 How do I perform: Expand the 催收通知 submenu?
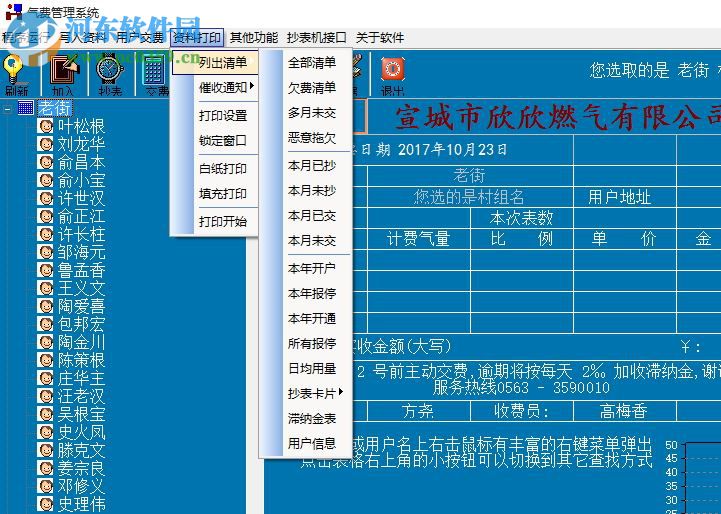tap(226, 87)
